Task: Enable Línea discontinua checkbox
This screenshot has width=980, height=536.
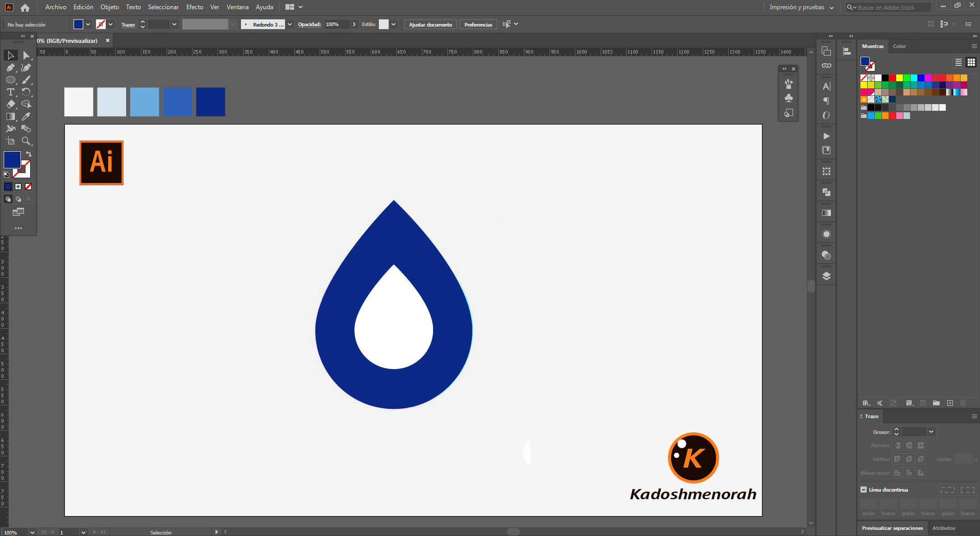Action: click(x=864, y=490)
